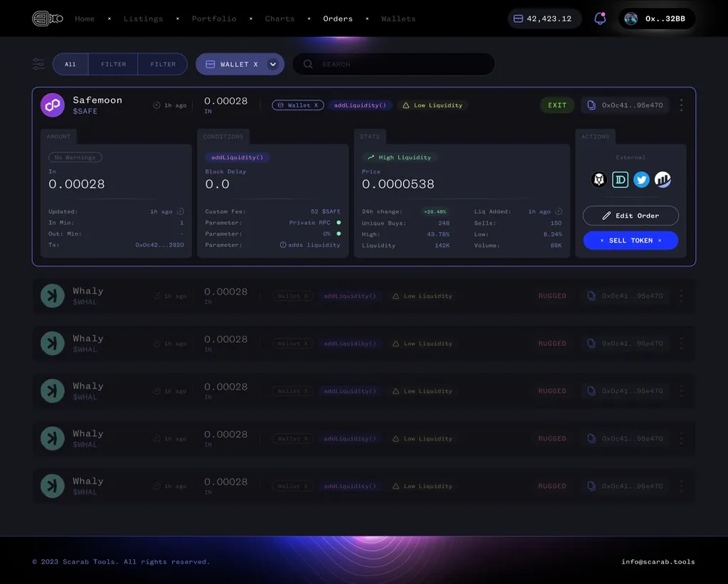728x584 pixels.
Task: Select the first FILTER segment
Action: tap(113, 64)
